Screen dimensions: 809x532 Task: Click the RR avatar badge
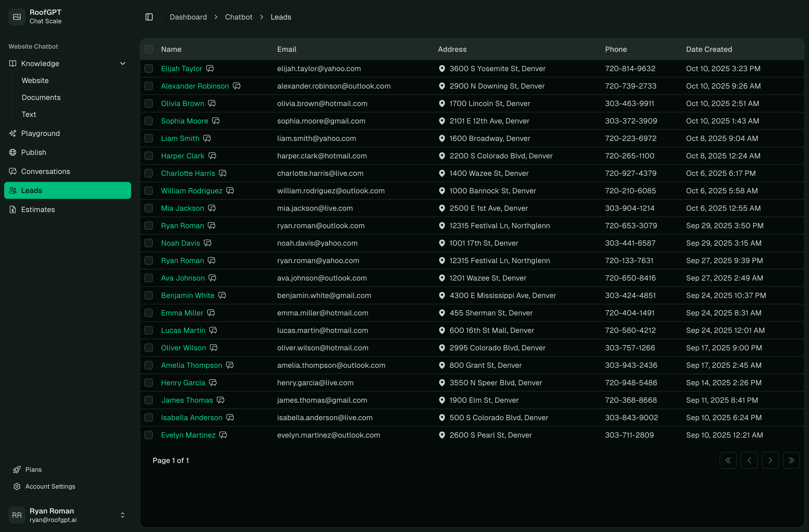click(17, 515)
